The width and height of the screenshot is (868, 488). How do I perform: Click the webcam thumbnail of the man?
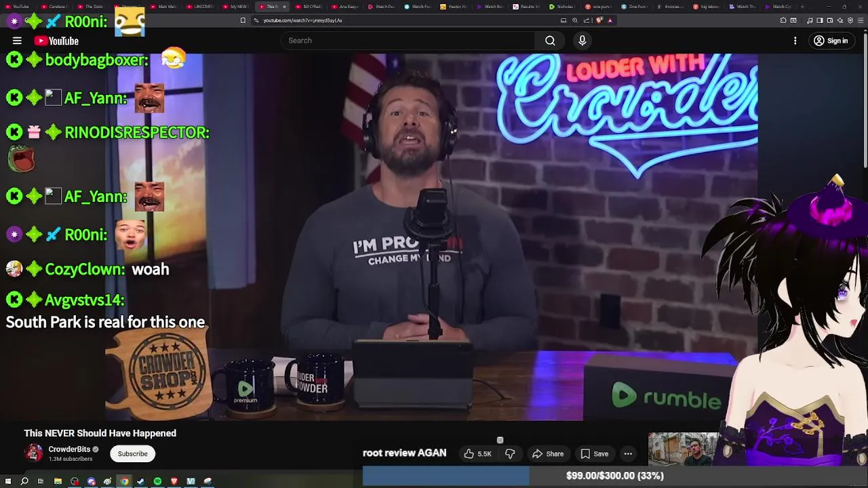684,449
